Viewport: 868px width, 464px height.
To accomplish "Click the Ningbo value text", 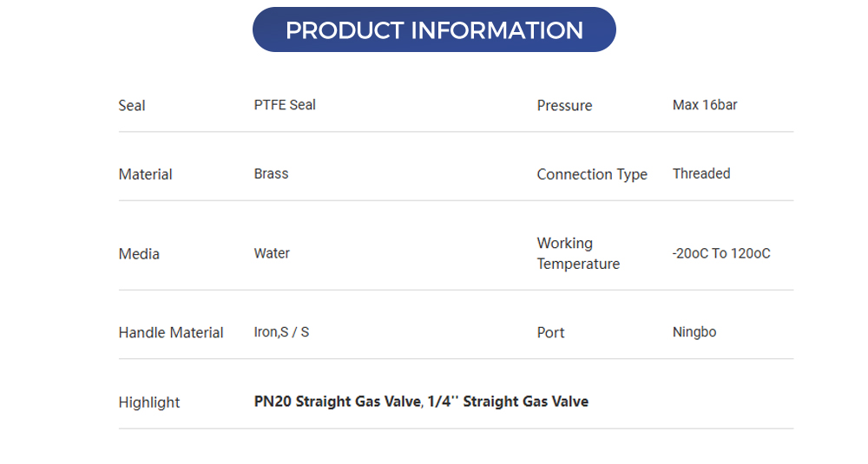I will pyautogui.click(x=694, y=332).
